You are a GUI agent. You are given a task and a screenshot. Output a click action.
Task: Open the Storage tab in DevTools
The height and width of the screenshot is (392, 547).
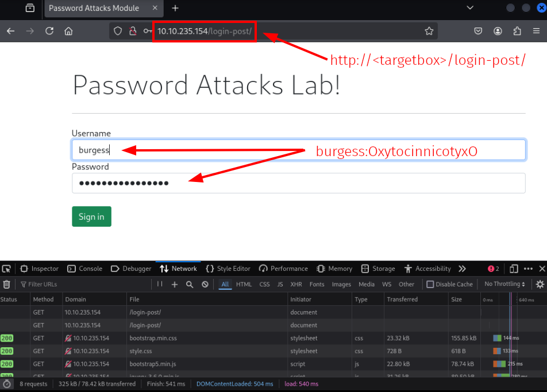[x=378, y=269]
